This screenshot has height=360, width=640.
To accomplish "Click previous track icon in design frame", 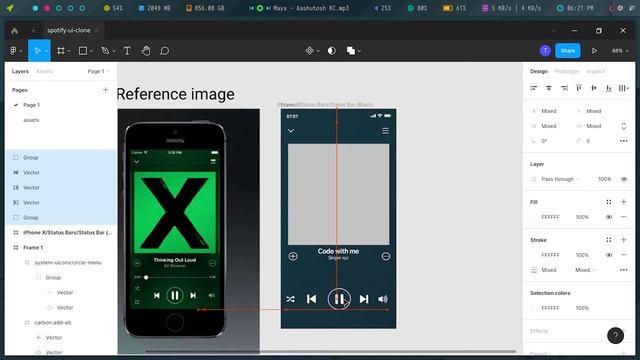I will (x=311, y=299).
